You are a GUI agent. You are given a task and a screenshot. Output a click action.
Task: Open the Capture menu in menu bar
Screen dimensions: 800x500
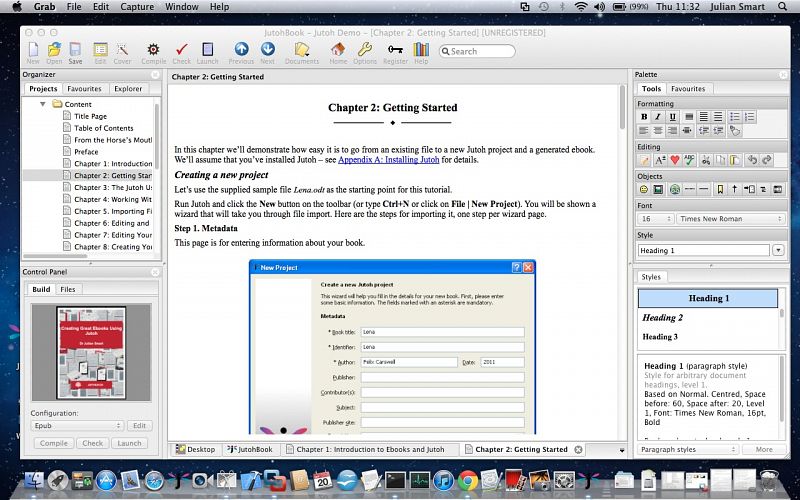137,6
